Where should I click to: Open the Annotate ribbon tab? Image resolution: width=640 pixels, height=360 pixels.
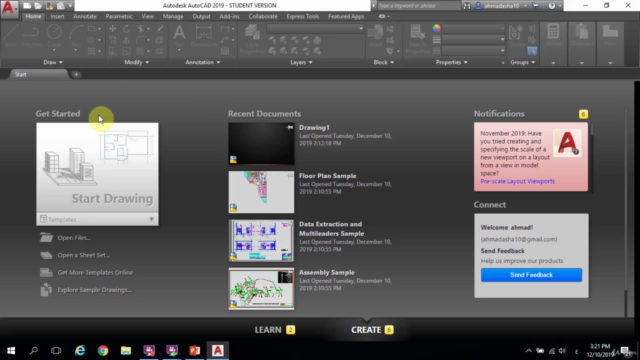(85, 16)
